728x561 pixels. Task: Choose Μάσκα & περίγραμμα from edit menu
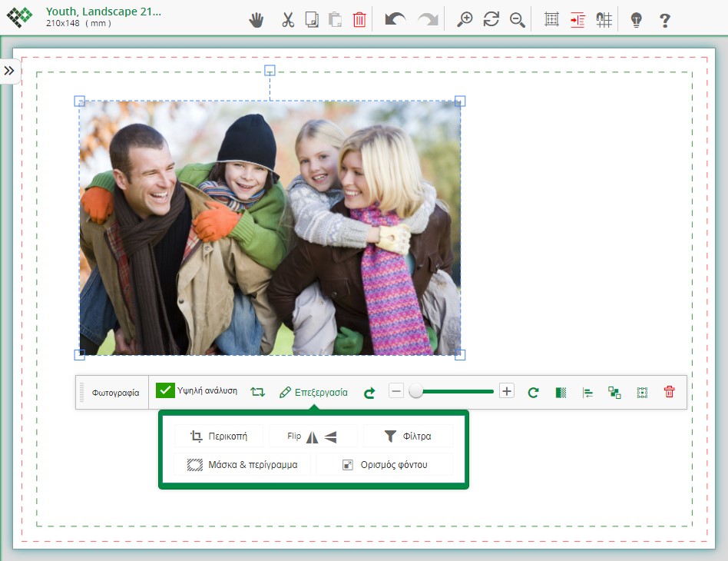243,465
